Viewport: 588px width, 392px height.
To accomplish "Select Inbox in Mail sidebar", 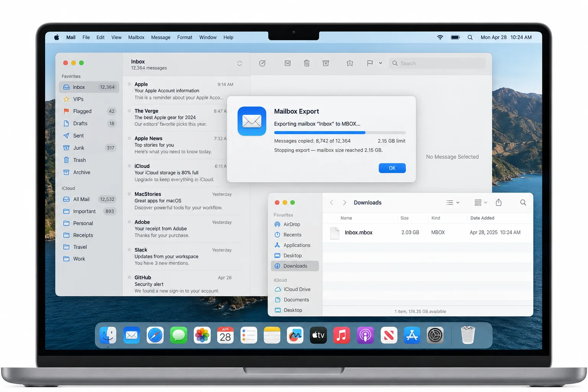I will [89, 87].
